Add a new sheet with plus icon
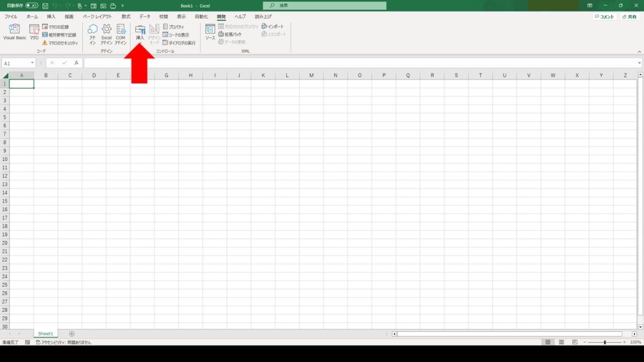This screenshot has height=362, width=644. point(72,333)
